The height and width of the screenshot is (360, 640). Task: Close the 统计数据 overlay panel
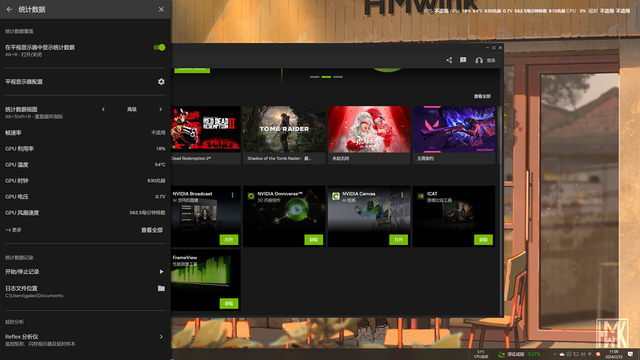[161, 9]
